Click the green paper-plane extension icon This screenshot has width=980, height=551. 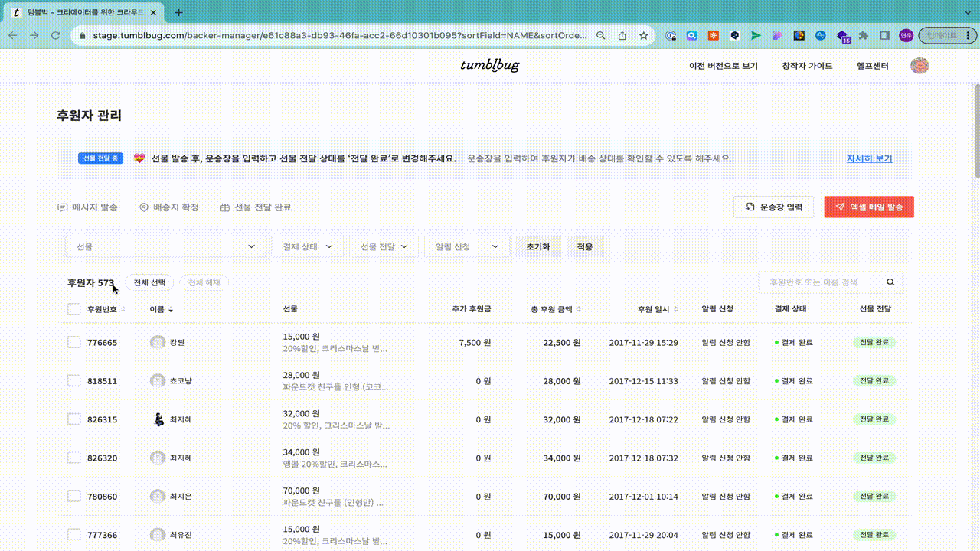[x=756, y=35]
